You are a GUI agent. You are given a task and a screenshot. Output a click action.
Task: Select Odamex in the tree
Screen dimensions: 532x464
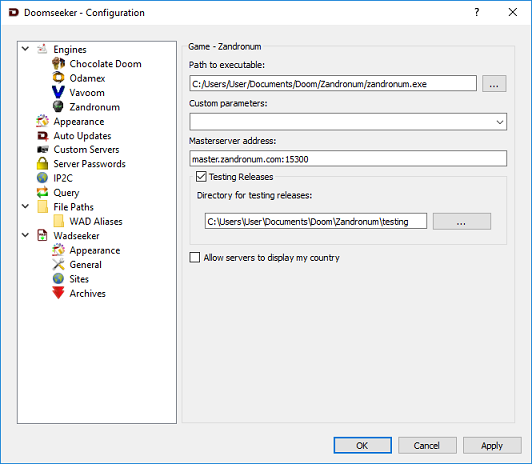click(x=87, y=78)
